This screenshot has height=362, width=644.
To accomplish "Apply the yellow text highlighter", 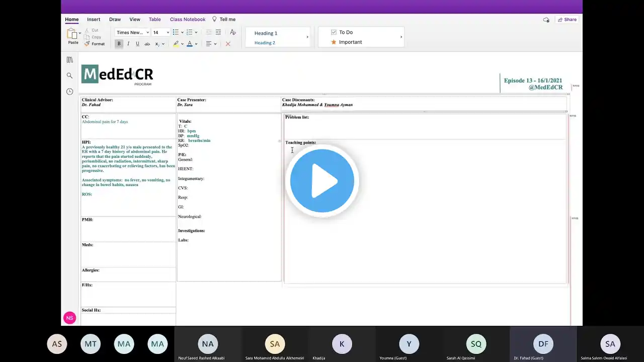I will [x=176, y=44].
